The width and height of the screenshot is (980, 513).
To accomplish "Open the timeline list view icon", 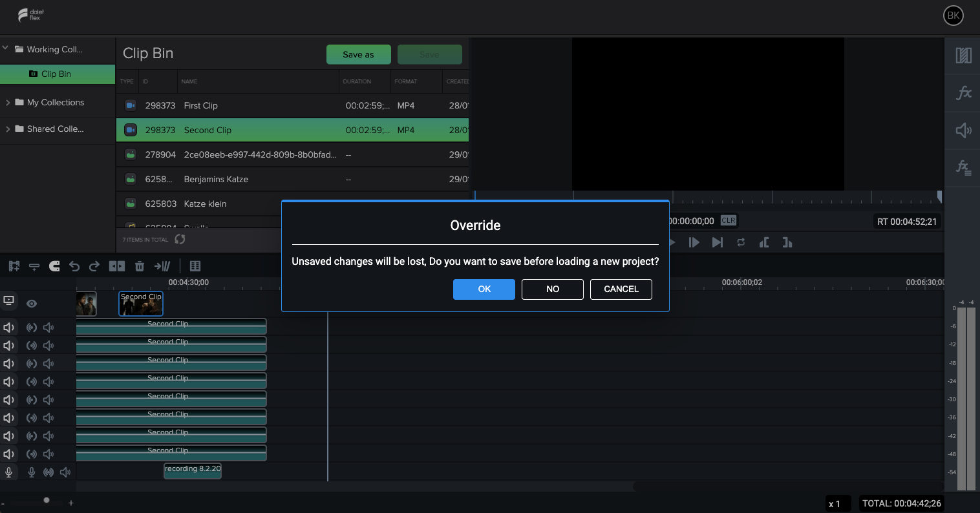I will point(195,266).
